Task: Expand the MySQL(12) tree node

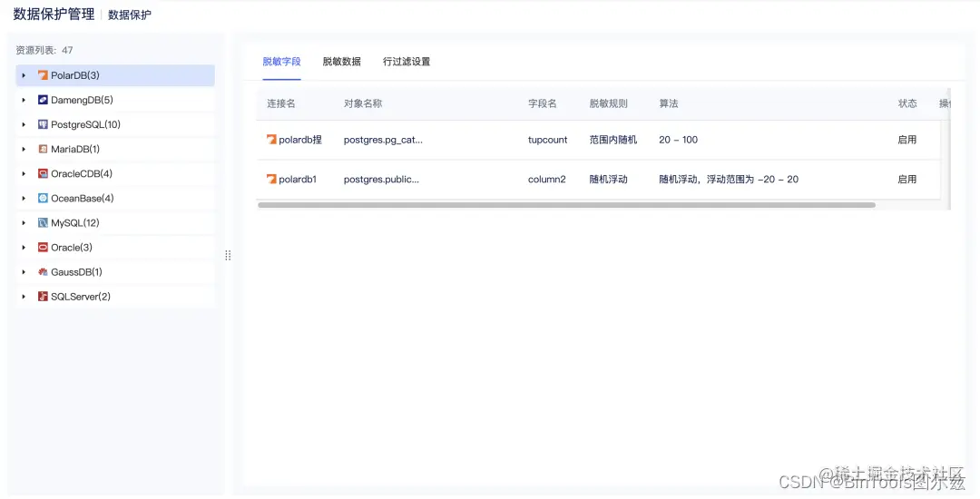Action: coord(24,223)
